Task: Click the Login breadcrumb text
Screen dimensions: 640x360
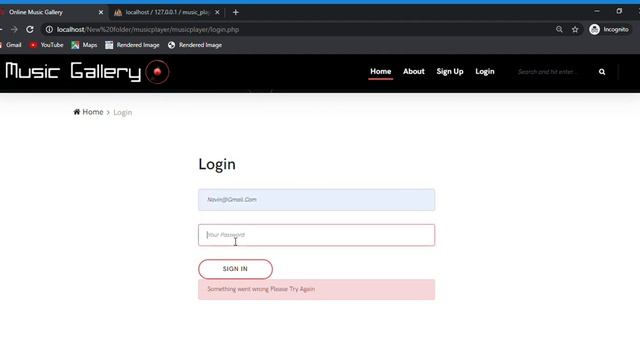Action: 122,112
